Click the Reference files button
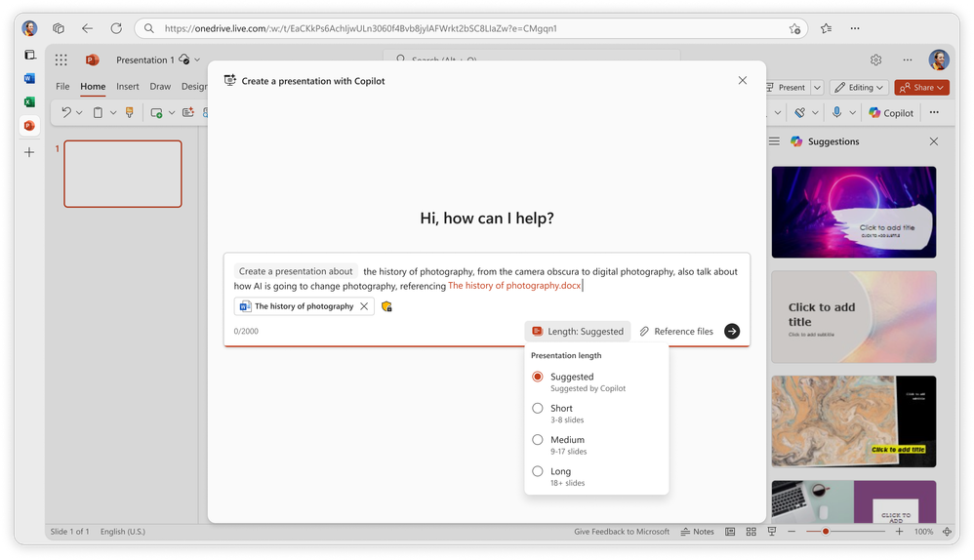 tap(676, 331)
